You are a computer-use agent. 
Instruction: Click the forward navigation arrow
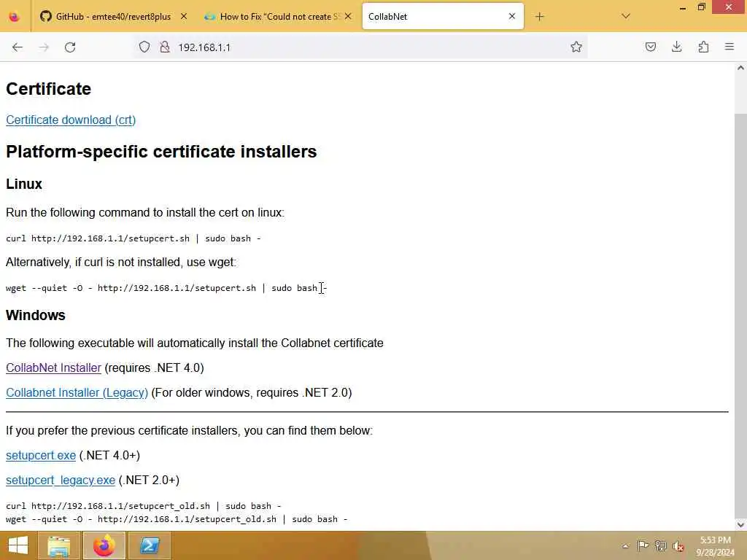[x=44, y=47]
